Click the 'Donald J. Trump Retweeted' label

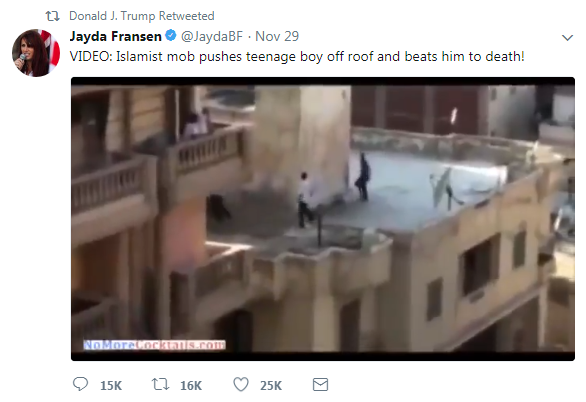(x=142, y=16)
